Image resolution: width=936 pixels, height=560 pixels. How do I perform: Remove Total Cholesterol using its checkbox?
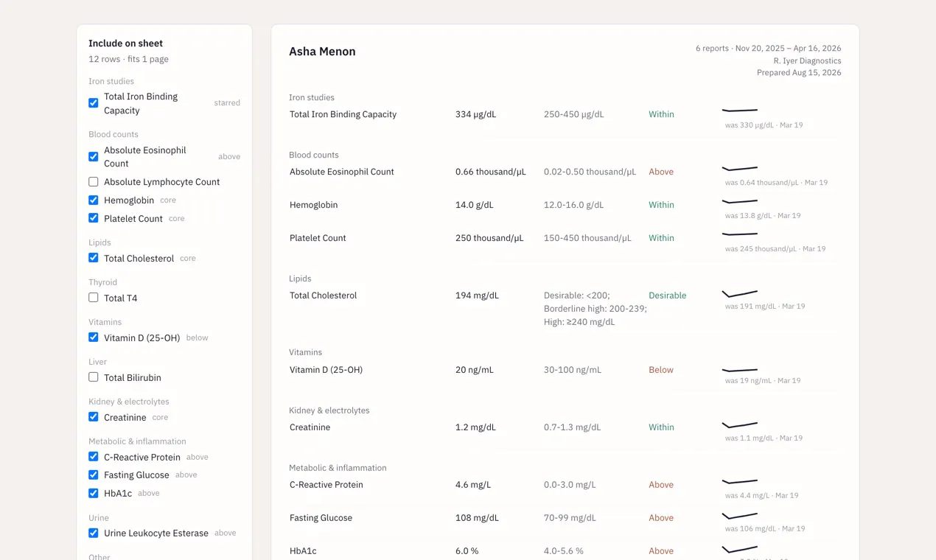click(x=94, y=259)
